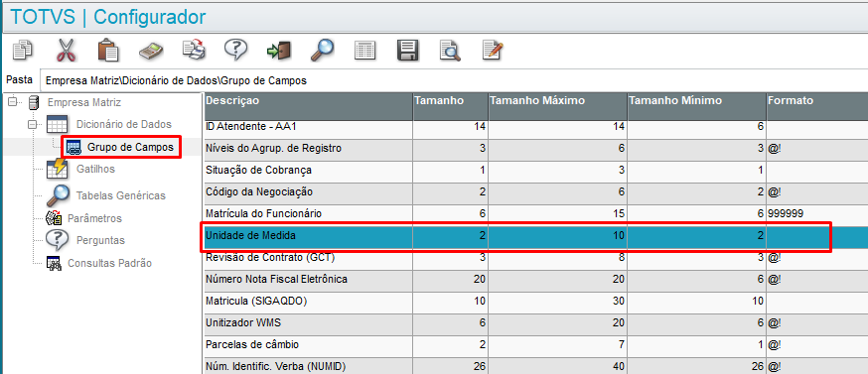868x374 pixels.
Task: Sort by Formato column header
Action: pos(817,106)
